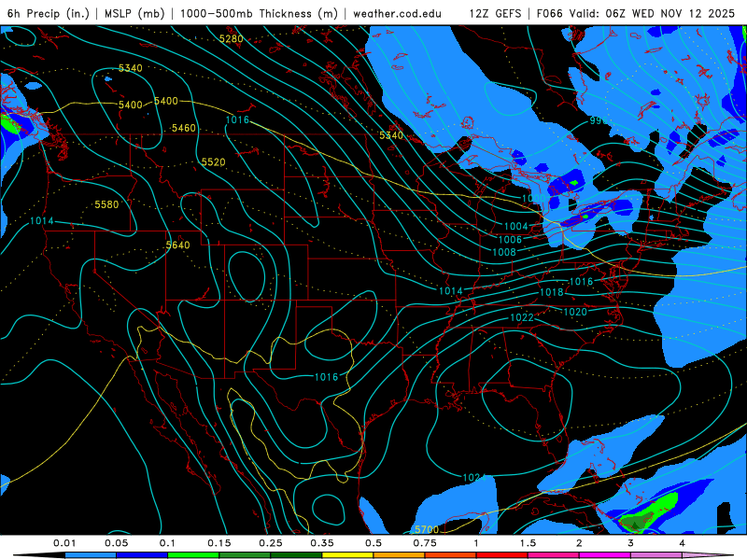Click the 1.5 legend value
The width and height of the screenshot is (747, 560).
tap(528, 543)
